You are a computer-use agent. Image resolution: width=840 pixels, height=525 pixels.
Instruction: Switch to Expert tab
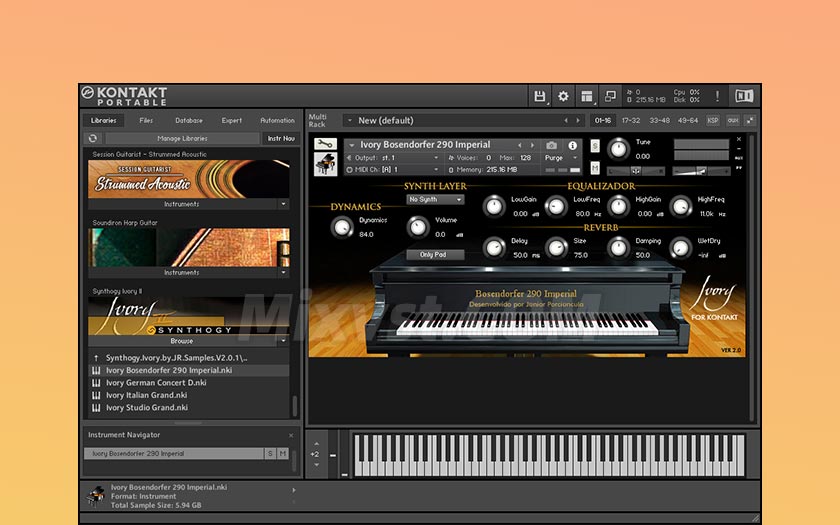(x=231, y=121)
